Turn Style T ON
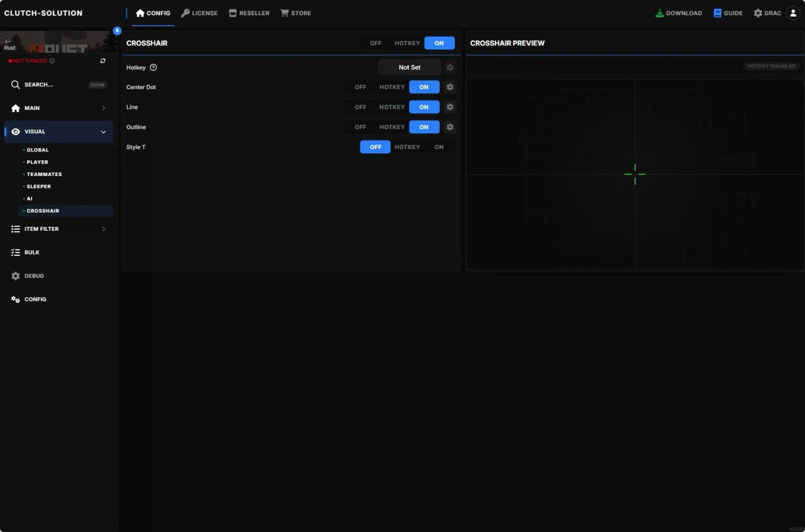 (439, 147)
